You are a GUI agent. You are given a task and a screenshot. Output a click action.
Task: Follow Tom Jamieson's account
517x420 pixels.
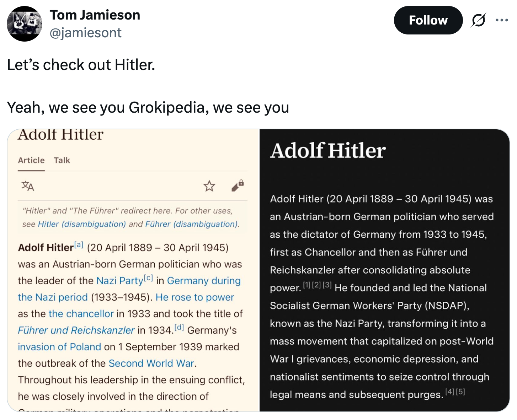pos(428,20)
